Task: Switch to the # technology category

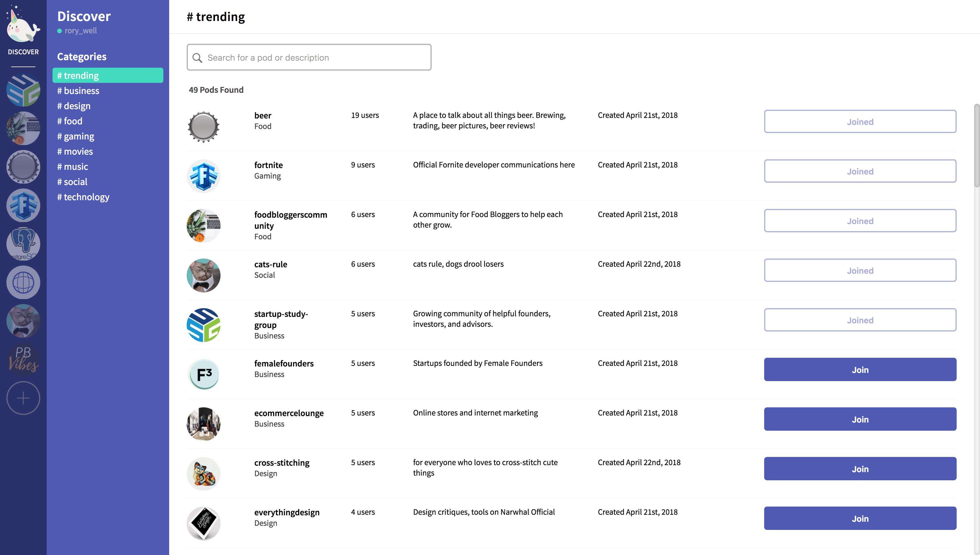Action: click(x=83, y=197)
